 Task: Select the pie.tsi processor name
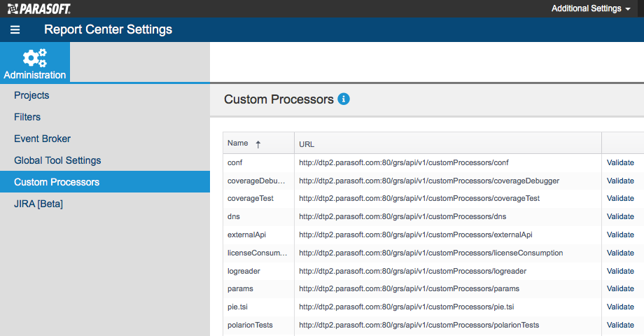[237, 307]
